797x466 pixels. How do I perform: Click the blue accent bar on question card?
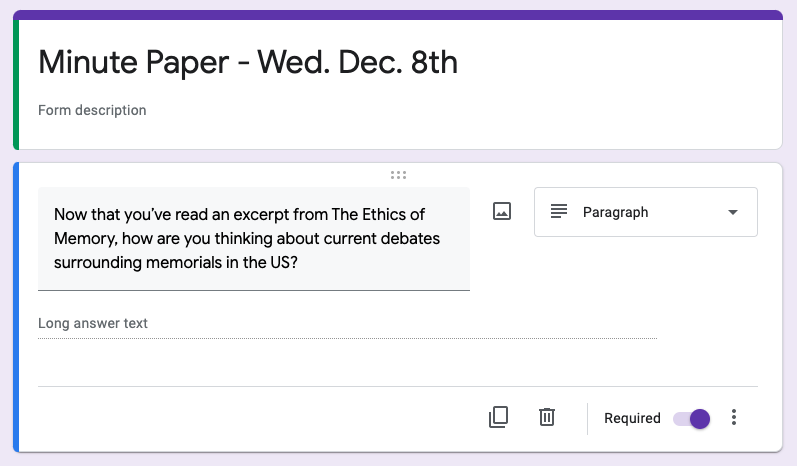16,307
